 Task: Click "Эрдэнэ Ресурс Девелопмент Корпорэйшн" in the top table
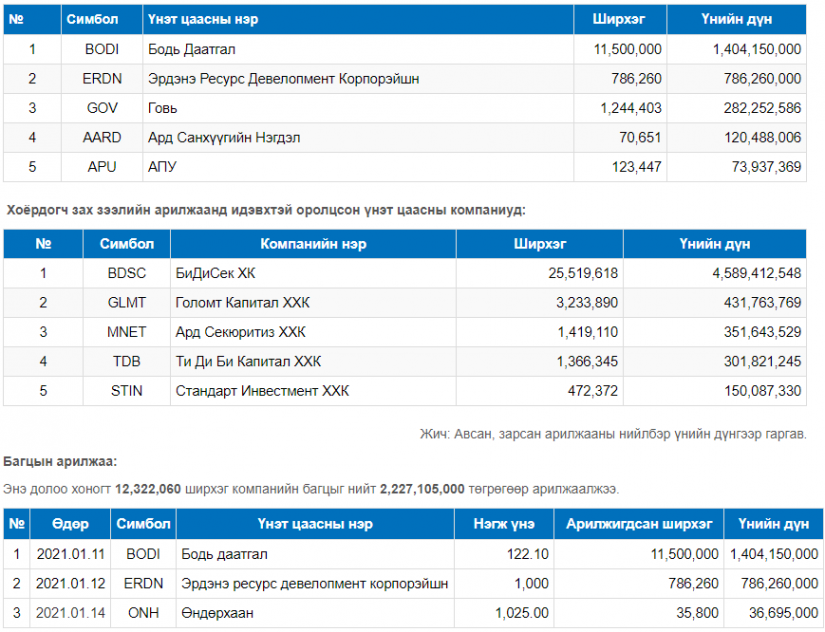point(284,78)
